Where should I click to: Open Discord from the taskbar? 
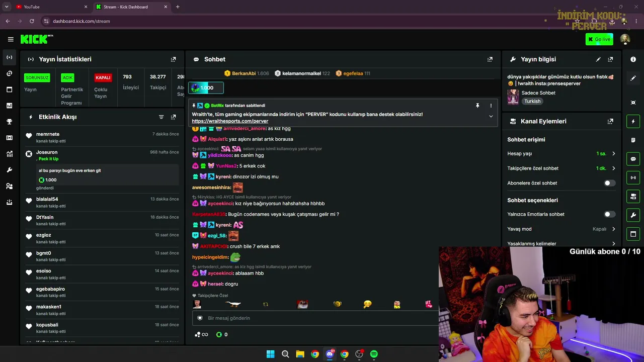pyautogui.click(x=330, y=354)
